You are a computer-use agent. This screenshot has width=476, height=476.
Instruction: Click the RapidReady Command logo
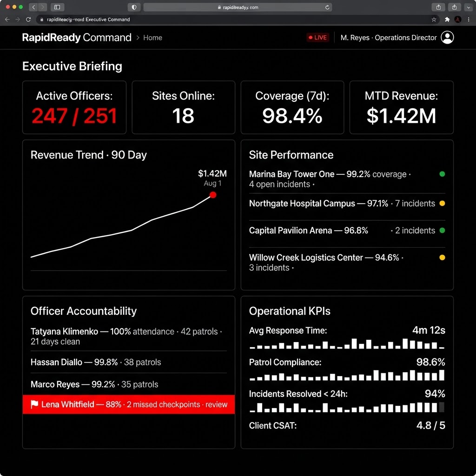(x=77, y=37)
